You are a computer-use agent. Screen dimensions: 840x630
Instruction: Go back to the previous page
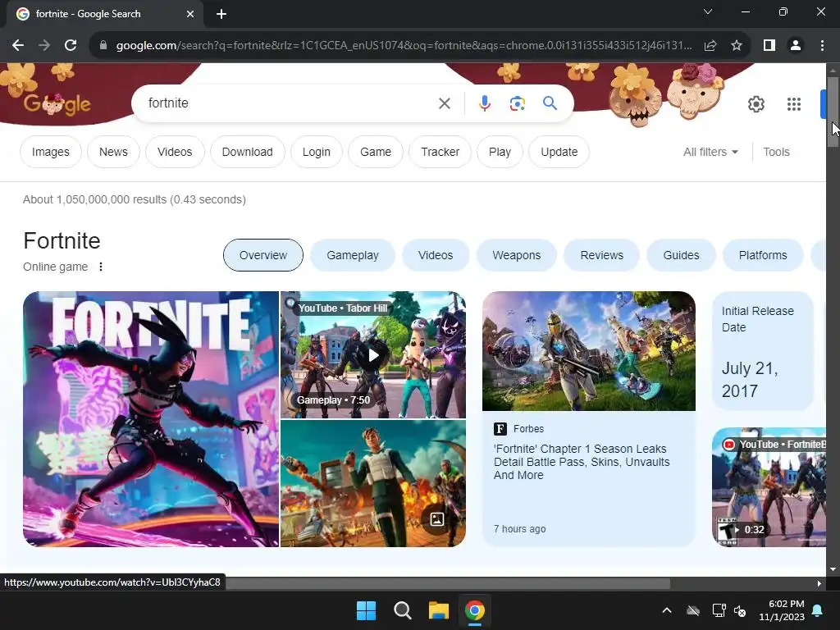tap(18, 46)
